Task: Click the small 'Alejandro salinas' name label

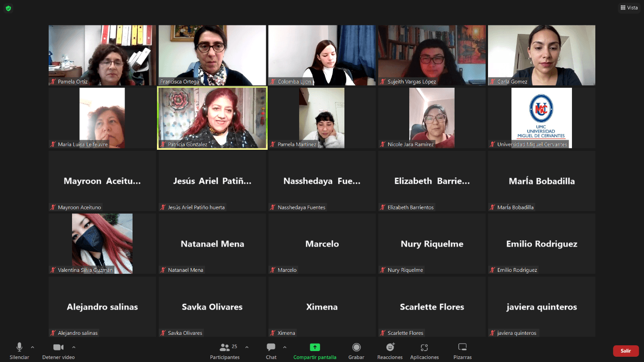Action: [x=78, y=333]
